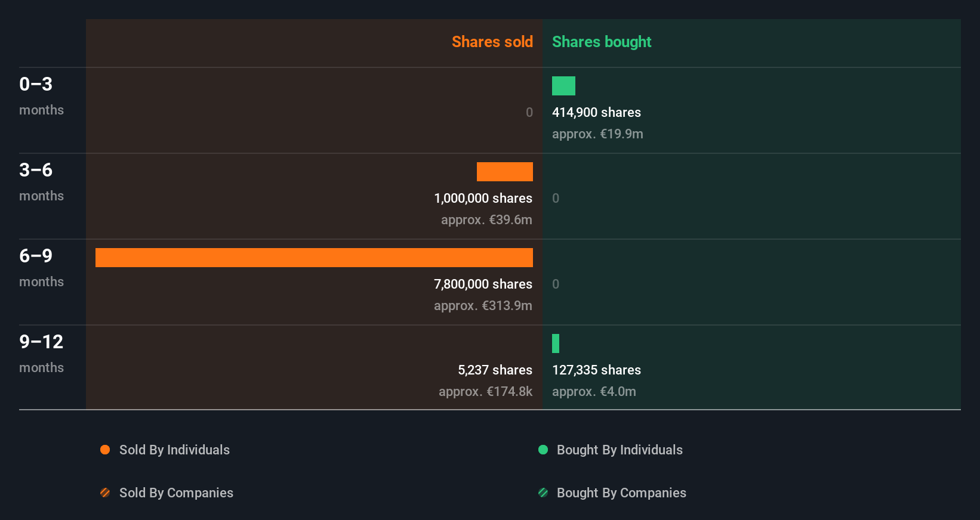Screen dimensions: 980x520
Task: Click the 9–12 months row label
Action: tap(41, 354)
